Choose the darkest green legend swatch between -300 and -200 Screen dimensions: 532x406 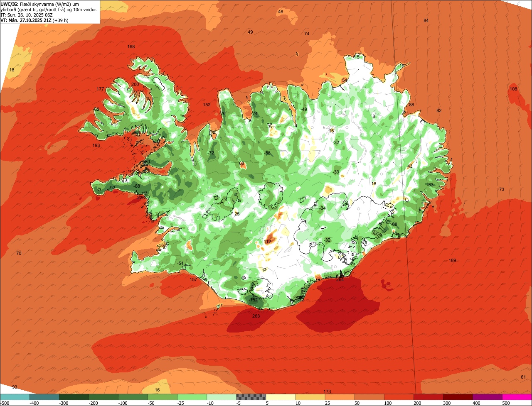[x=74, y=397]
